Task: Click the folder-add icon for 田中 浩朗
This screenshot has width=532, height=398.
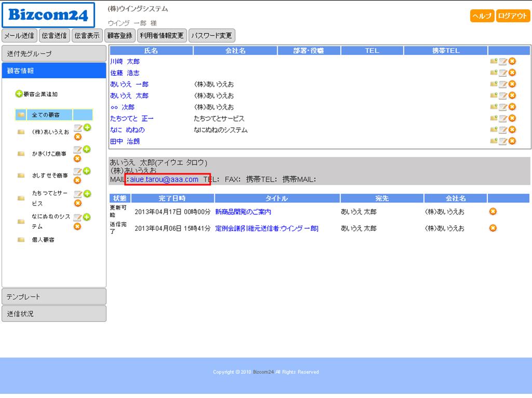Action: click(x=493, y=141)
